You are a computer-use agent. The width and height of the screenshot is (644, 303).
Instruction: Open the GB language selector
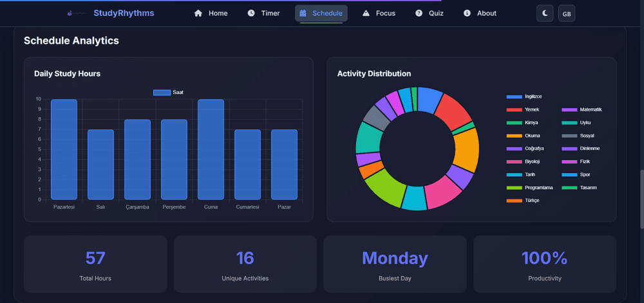tap(567, 14)
